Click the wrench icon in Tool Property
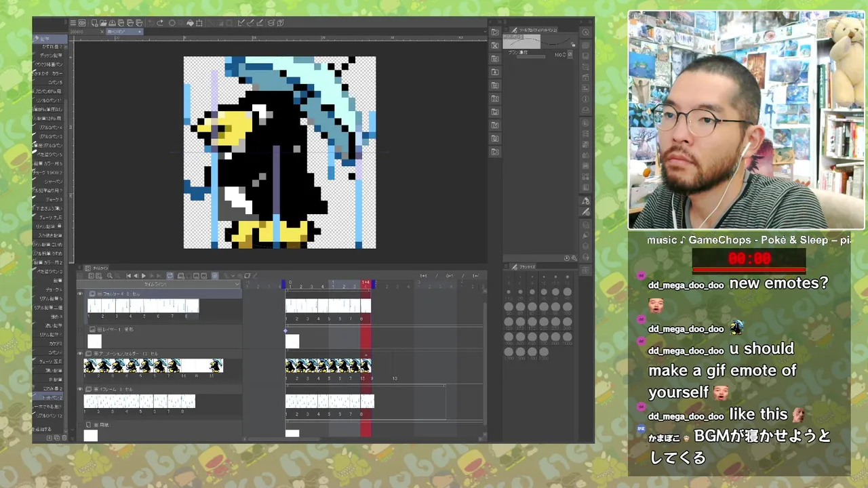Image resolution: width=868 pixels, height=488 pixels. point(574,258)
